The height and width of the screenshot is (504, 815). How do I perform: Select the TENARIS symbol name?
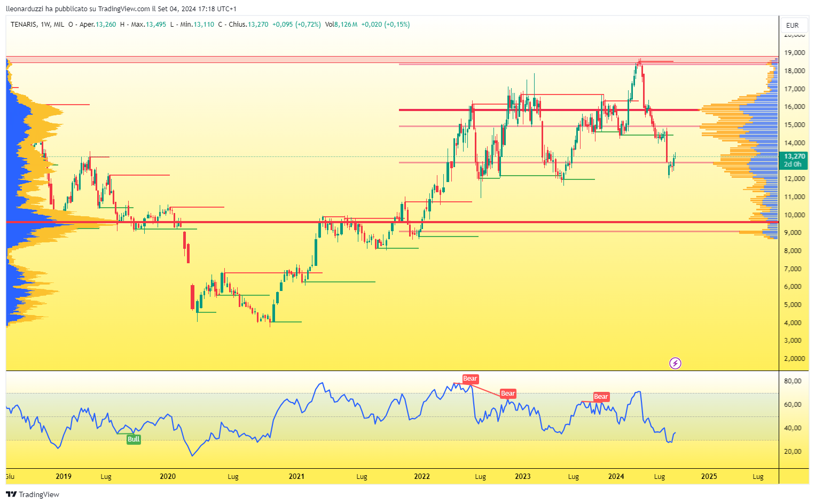coord(23,25)
